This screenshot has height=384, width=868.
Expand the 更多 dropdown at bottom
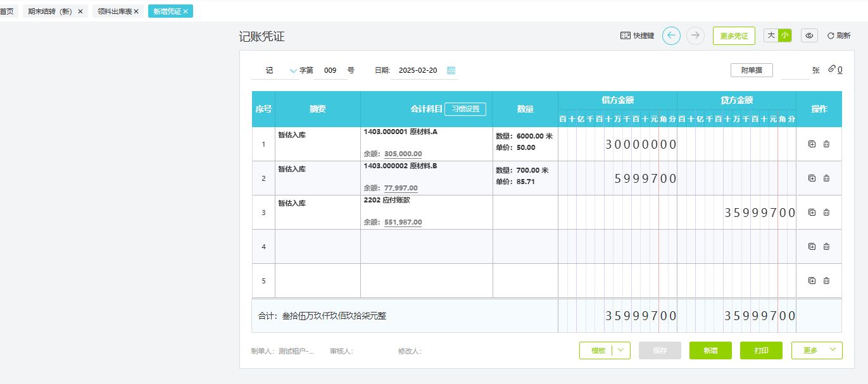(833, 350)
